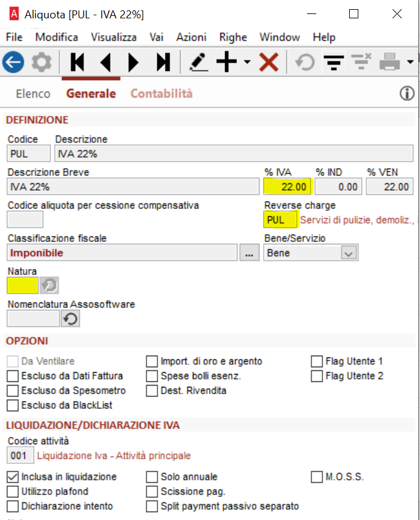Click the Descrizione Breve field
Screen dimensions: 420x520
[133, 186]
